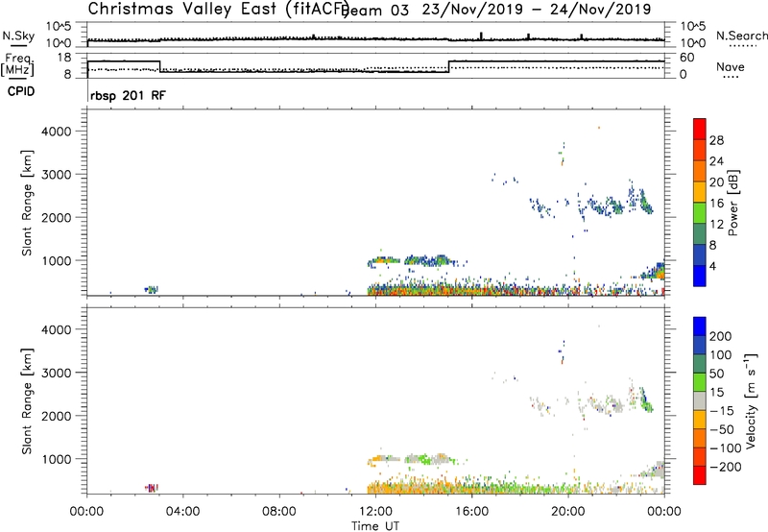768x532 pixels.
Task: Click "3000" tick on power panel axis
Action: [57, 175]
